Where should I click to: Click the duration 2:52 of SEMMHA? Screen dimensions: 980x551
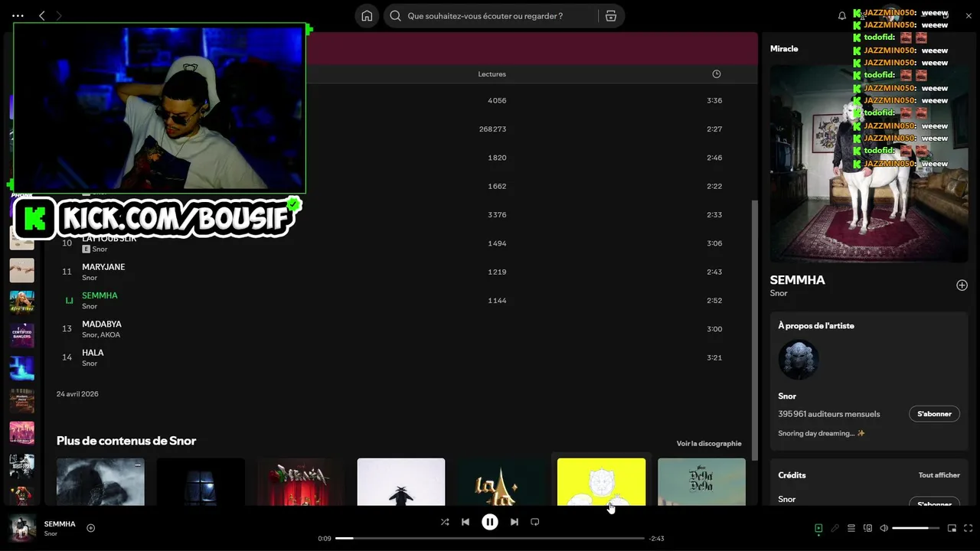coord(714,301)
